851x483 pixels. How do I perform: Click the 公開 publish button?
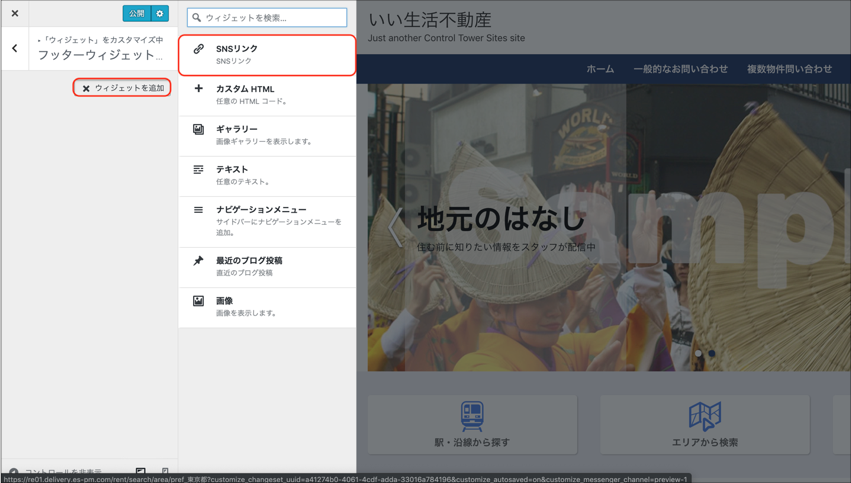[136, 14]
